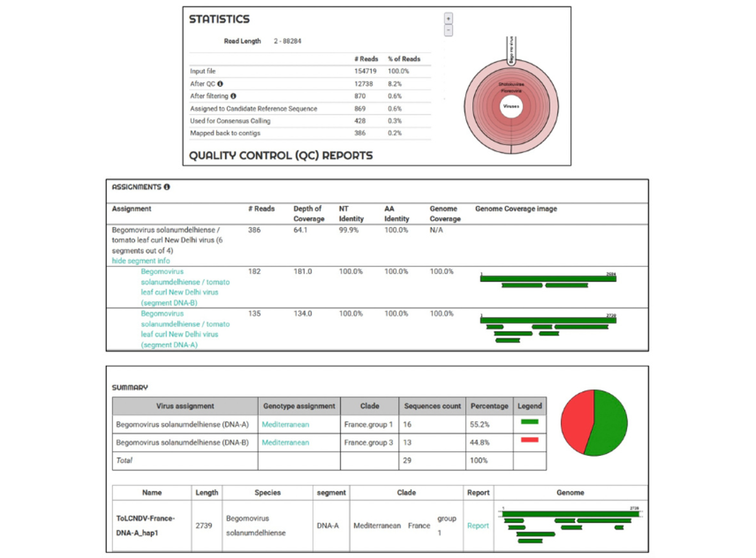Select the '64.1' depth of coverage value

tap(300, 230)
